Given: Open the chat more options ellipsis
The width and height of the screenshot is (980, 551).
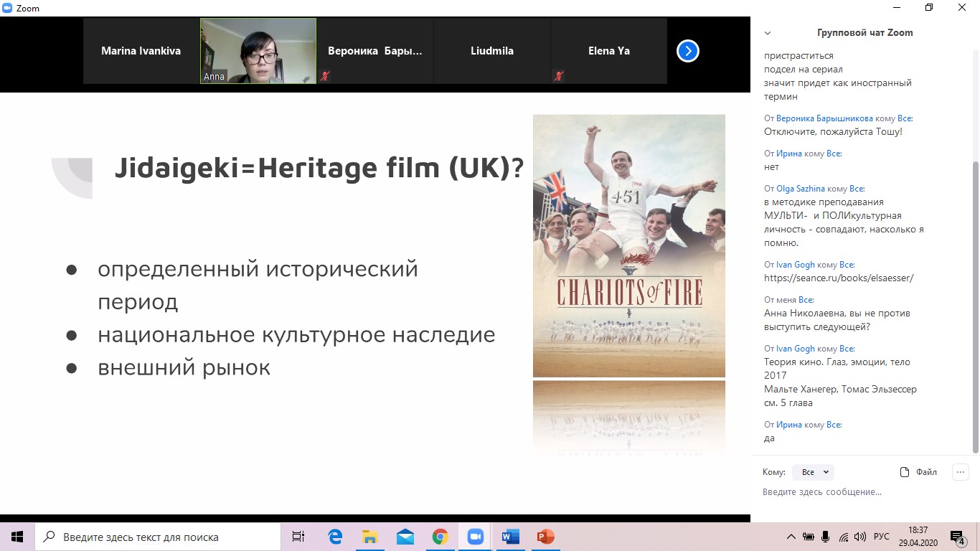Looking at the screenshot, I should click(x=960, y=472).
